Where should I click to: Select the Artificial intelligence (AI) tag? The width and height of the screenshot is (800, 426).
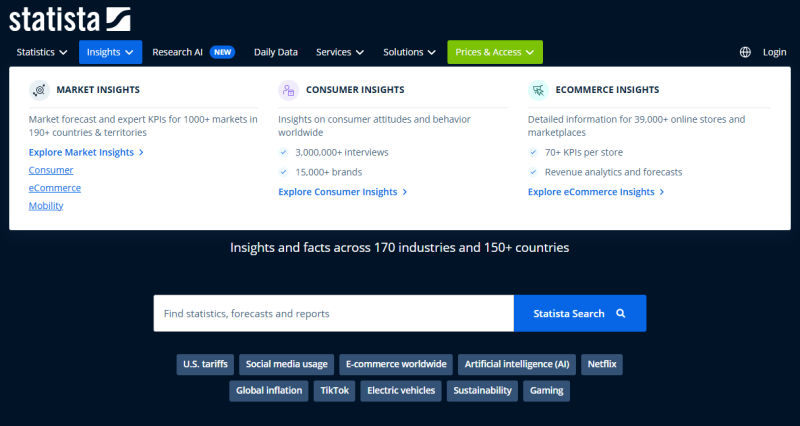click(517, 364)
